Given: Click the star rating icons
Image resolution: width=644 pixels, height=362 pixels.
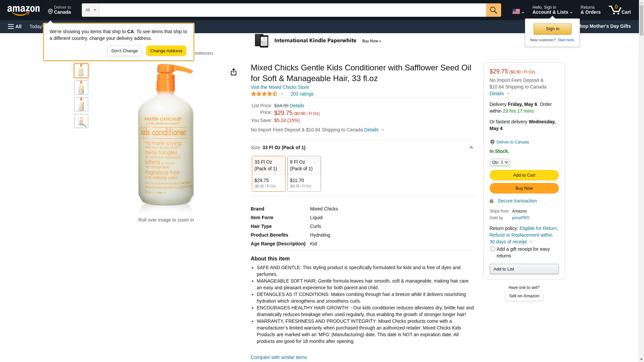Looking at the screenshot, I should click(x=264, y=94).
